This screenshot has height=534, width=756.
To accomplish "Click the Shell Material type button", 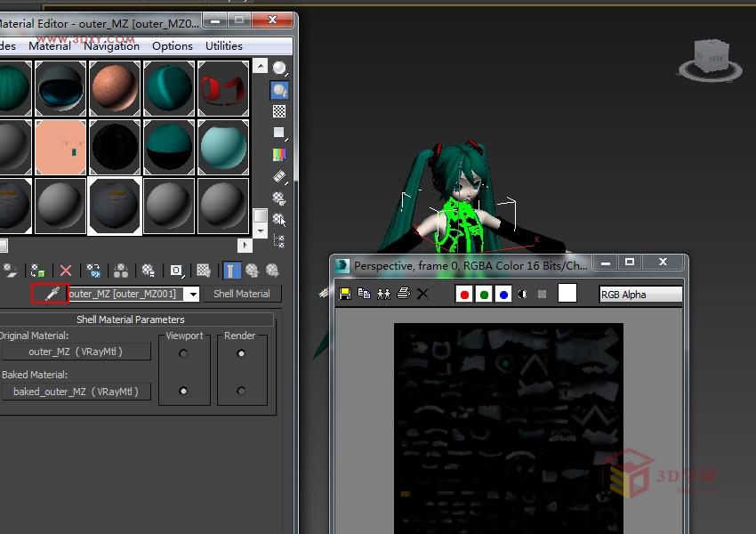I will pyautogui.click(x=242, y=294).
